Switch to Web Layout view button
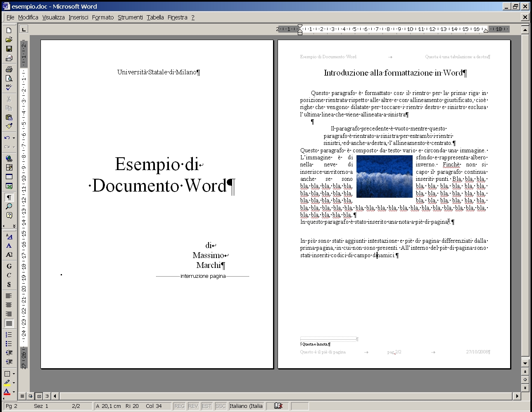The width and height of the screenshot is (532, 412). point(31,396)
